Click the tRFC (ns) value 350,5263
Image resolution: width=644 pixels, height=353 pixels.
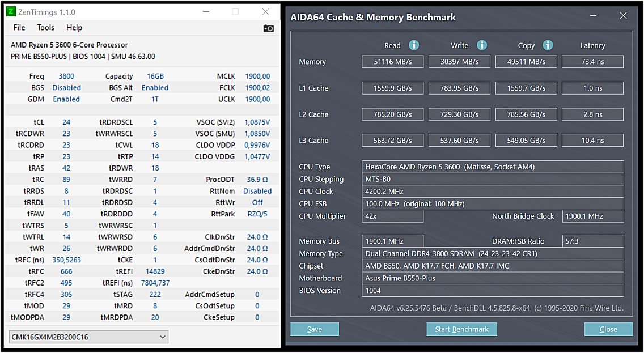point(66,260)
